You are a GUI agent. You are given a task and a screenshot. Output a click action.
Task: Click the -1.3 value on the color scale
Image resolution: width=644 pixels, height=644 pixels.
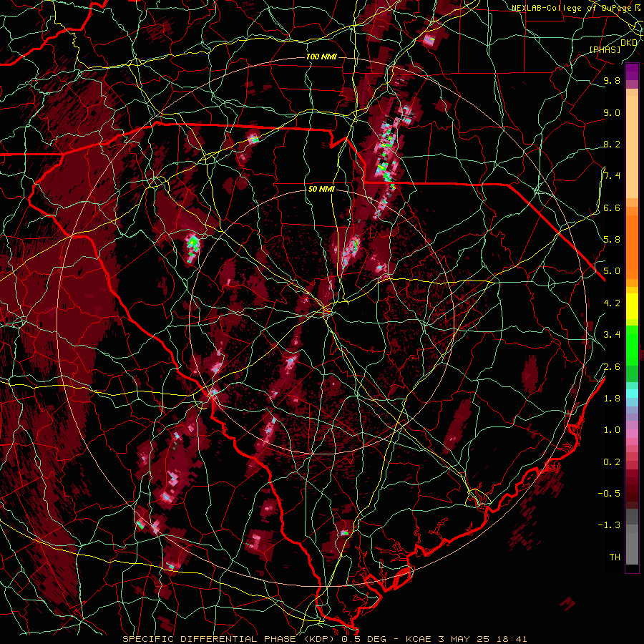pos(609,525)
